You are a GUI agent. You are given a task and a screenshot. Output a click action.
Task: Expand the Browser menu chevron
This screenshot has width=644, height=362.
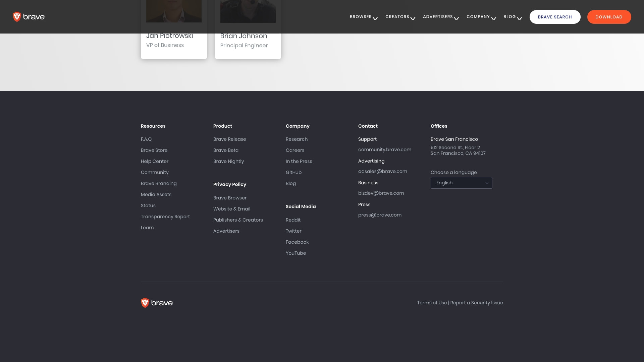point(375,18)
